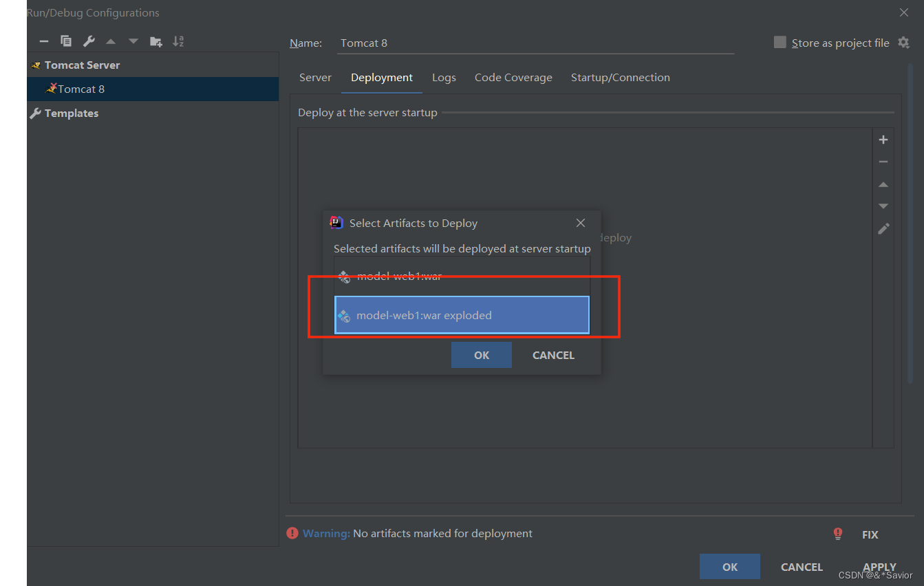Close the Select Artifacts to Deploy dialog
This screenshot has height=586, width=924.
pyautogui.click(x=581, y=223)
